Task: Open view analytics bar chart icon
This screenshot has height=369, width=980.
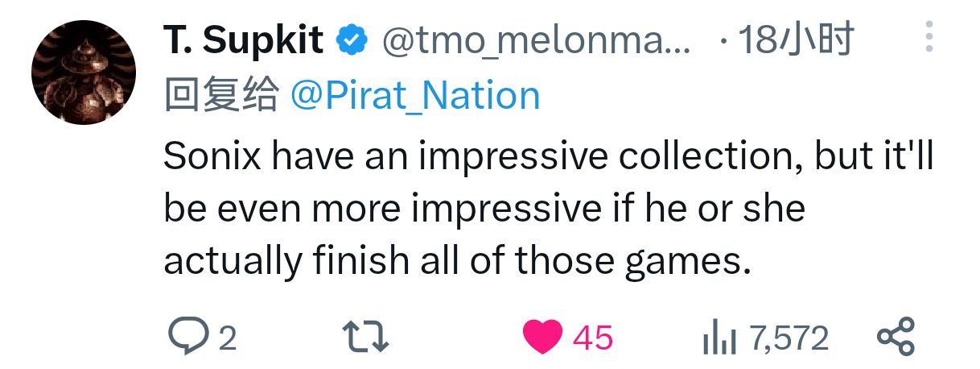Action: tap(719, 338)
